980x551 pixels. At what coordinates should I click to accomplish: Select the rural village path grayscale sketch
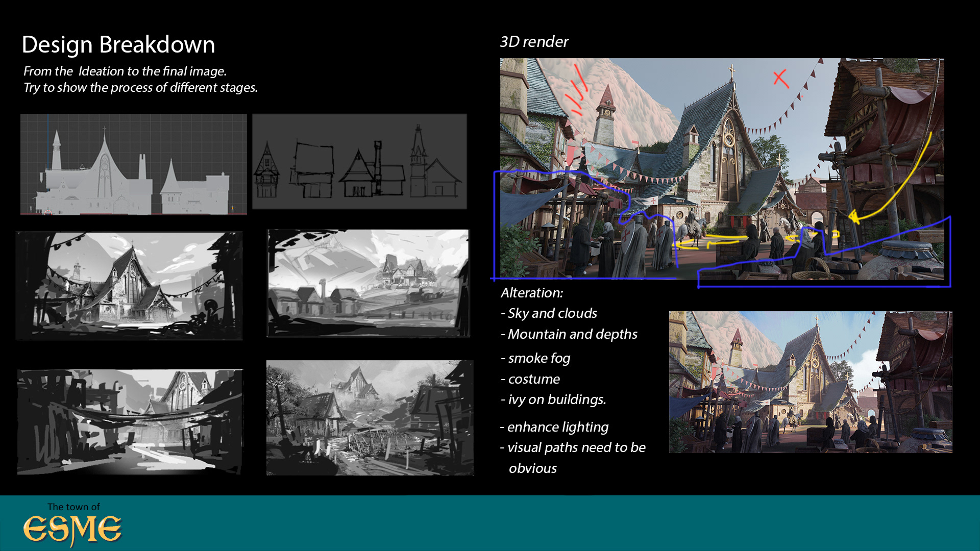point(370,418)
